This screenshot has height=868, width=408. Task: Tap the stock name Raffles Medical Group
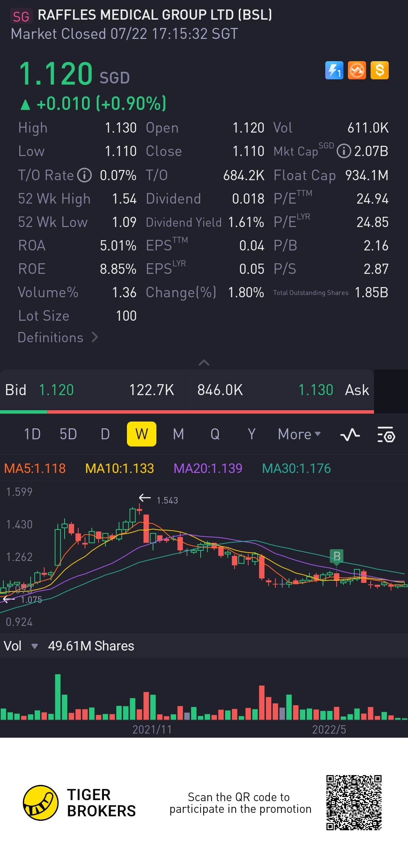tap(155, 15)
